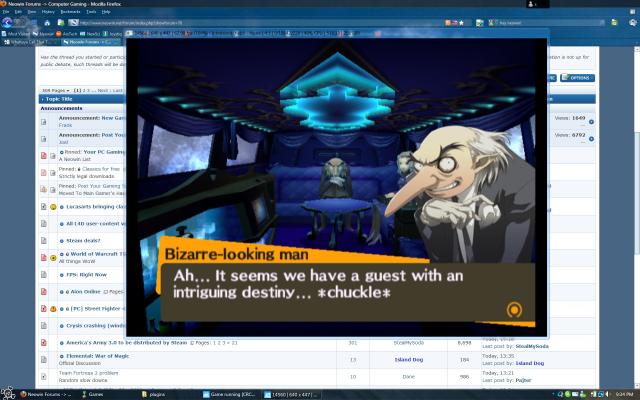
Task: Open America's Army 3.0 Steam thread
Action: tap(127, 343)
